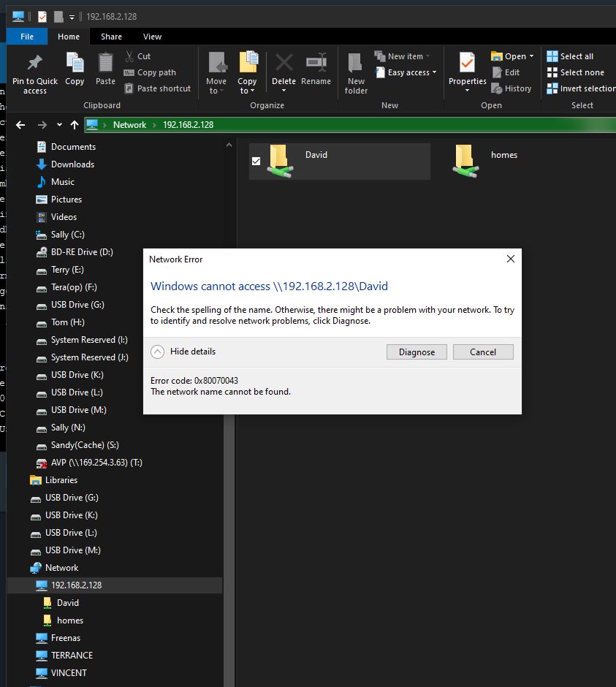Collapse details with Hide details chevron

(x=157, y=352)
